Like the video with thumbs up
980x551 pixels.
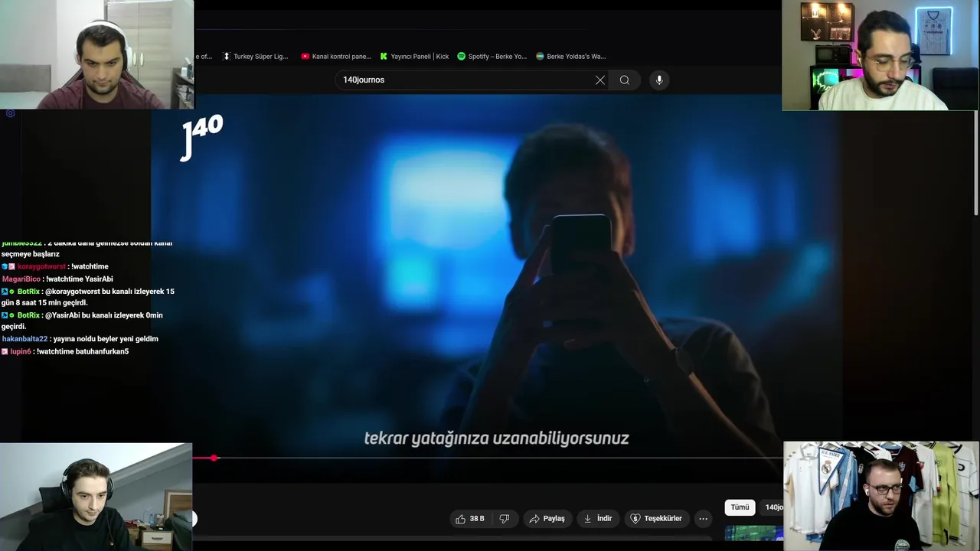(470, 519)
